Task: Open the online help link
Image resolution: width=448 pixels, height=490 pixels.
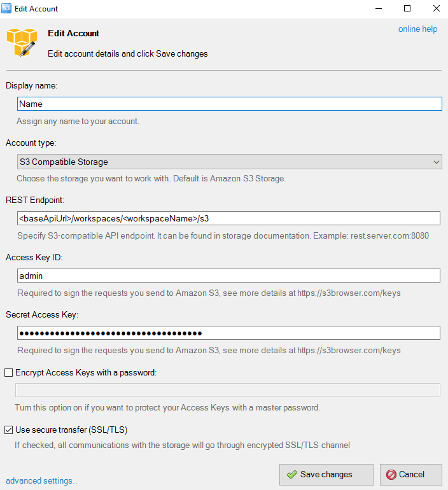Action: [417, 29]
